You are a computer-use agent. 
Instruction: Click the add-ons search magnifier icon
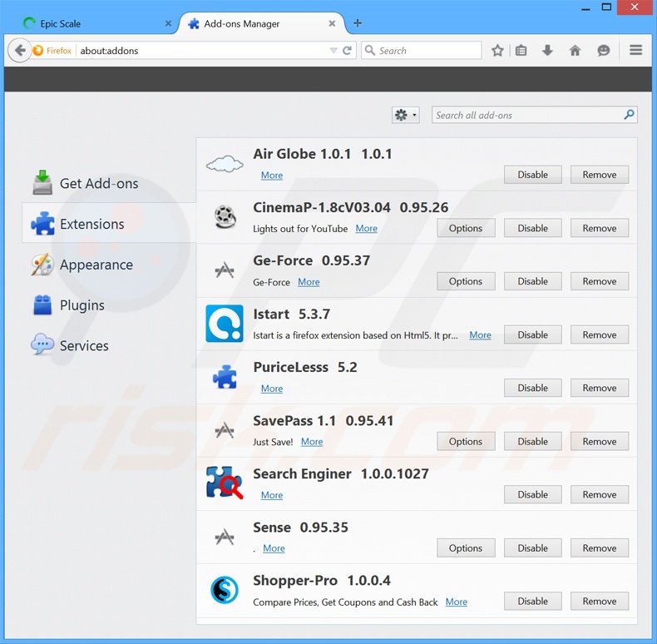tap(629, 115)
